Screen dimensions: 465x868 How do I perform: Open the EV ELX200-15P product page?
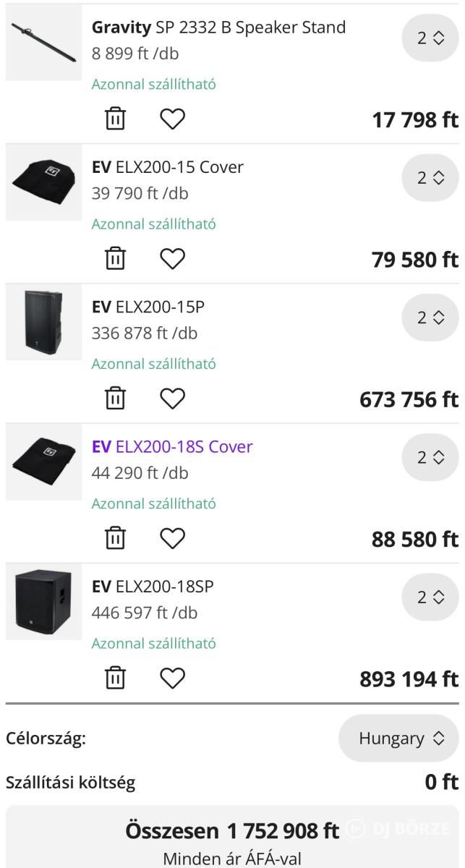[x=148, y=307]
